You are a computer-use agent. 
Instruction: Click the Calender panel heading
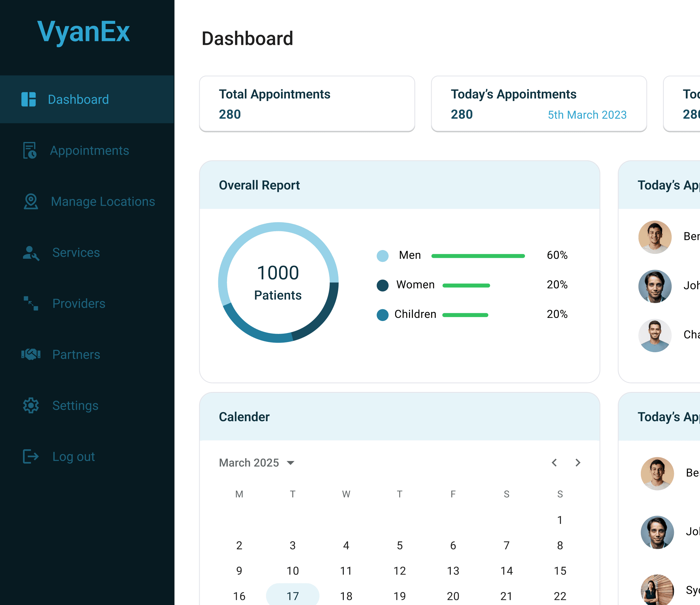pos(244,417)
